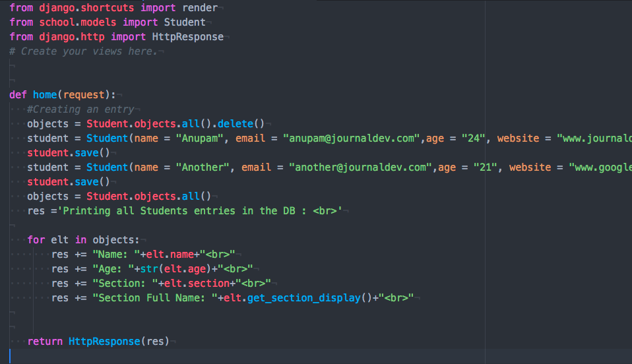Click the anupam@journaldev.com email string
632x364 pixels.
[352, 138]
